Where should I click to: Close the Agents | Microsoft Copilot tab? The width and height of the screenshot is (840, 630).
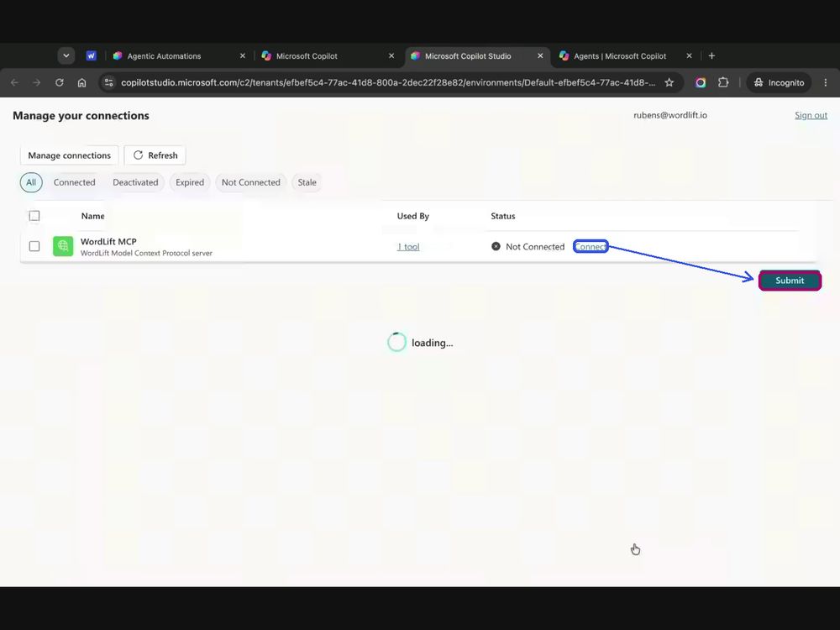(689, 55)
